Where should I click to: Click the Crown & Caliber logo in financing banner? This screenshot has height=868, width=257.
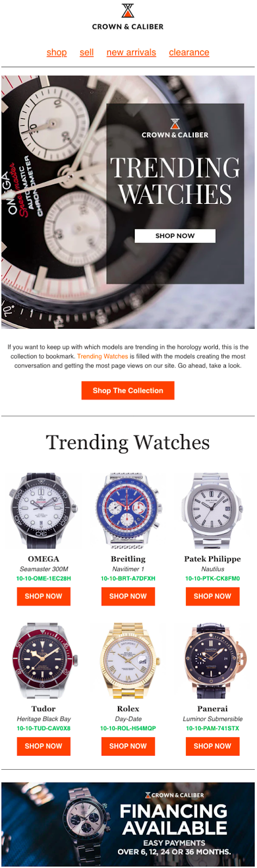coord(174,795)
